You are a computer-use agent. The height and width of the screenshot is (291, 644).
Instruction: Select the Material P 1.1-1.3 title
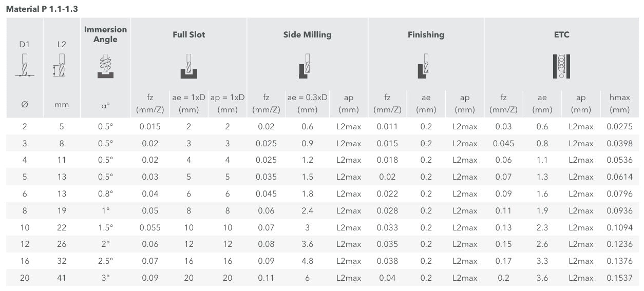pos(42,9)
